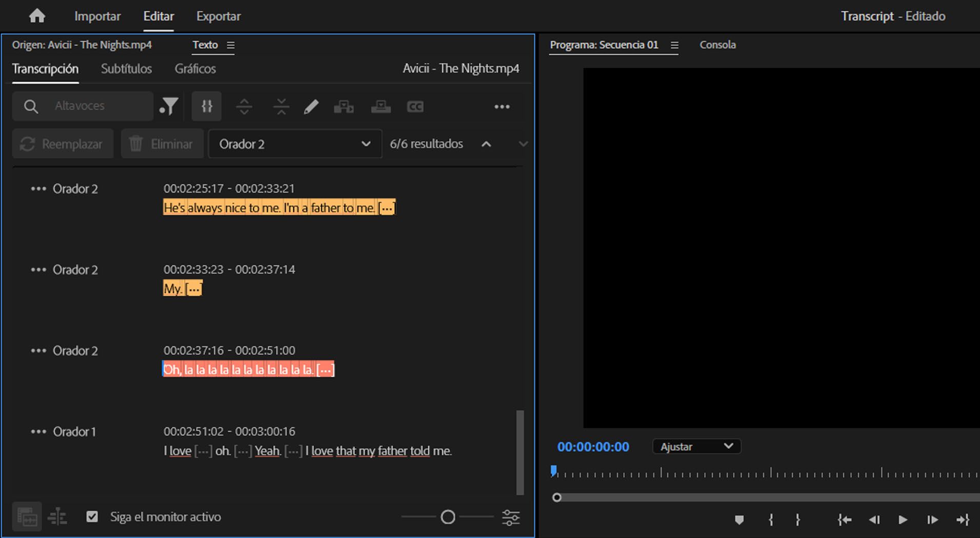Go to the Home screen icon

pyautogui.click(x=37, y=16)
